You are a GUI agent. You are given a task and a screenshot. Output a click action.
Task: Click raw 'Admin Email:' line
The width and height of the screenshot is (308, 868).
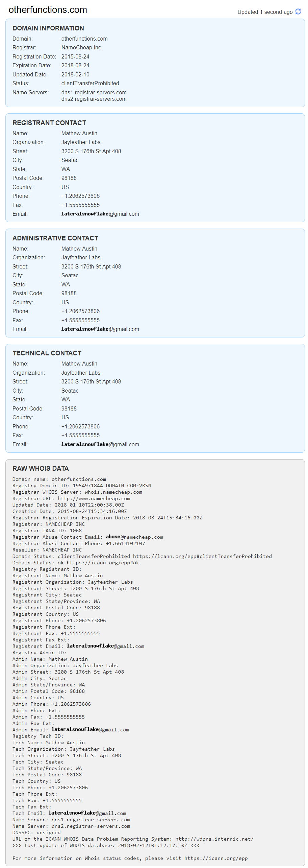coord(71,730)
